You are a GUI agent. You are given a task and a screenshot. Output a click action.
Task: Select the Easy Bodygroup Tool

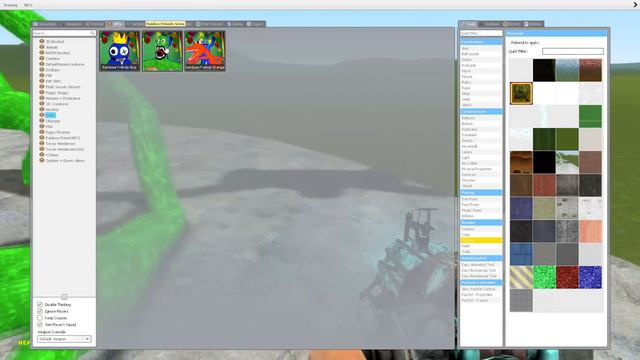pos(481,270)
